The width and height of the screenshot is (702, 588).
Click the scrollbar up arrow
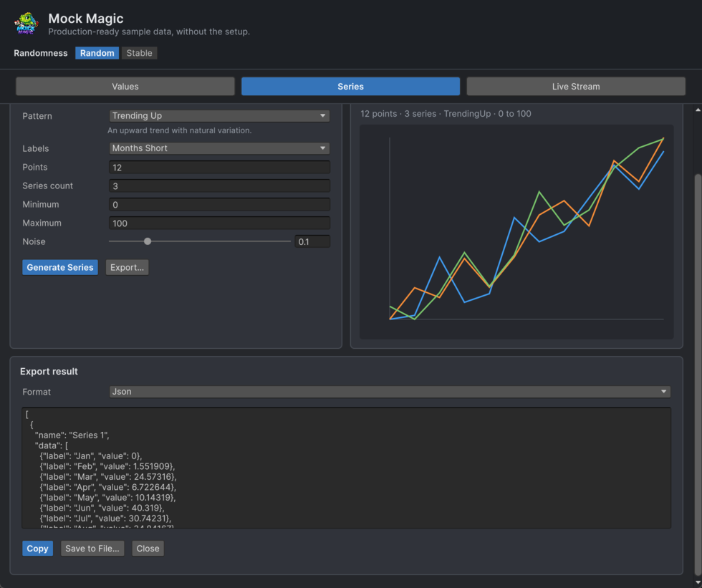click(698, 110)
